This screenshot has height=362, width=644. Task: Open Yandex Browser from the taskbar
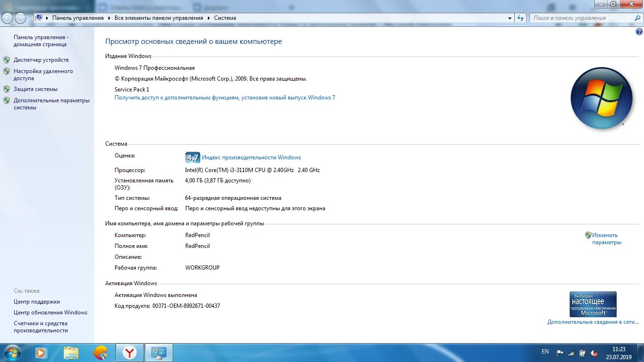pos(130,353)
